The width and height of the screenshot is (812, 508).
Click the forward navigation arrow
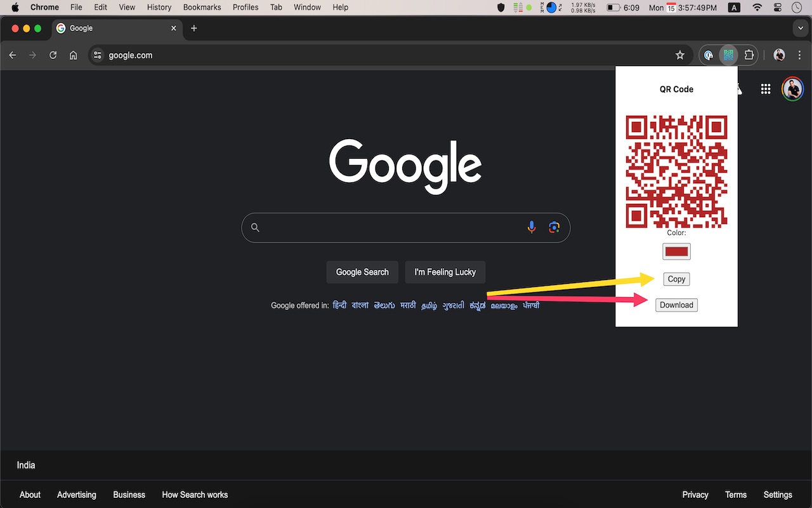coord(33,55)
